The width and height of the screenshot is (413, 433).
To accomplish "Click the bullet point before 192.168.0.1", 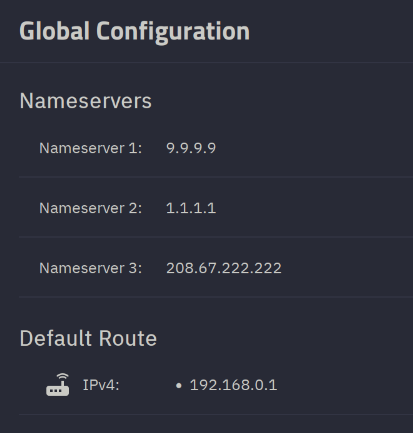I will coord(179,386).
